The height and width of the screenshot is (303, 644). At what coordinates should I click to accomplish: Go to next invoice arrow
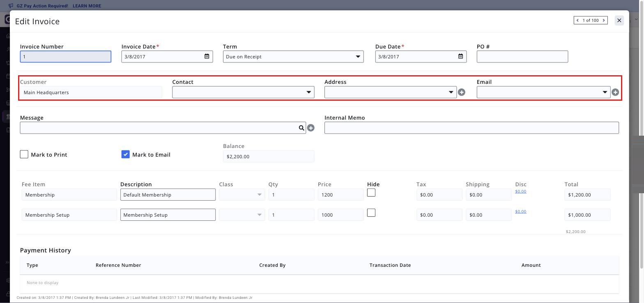(604, 20)
